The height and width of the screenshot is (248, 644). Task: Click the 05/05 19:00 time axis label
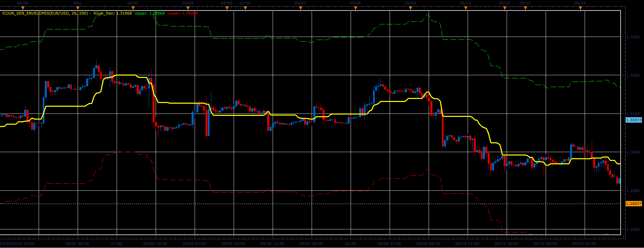tap(233, 244)
